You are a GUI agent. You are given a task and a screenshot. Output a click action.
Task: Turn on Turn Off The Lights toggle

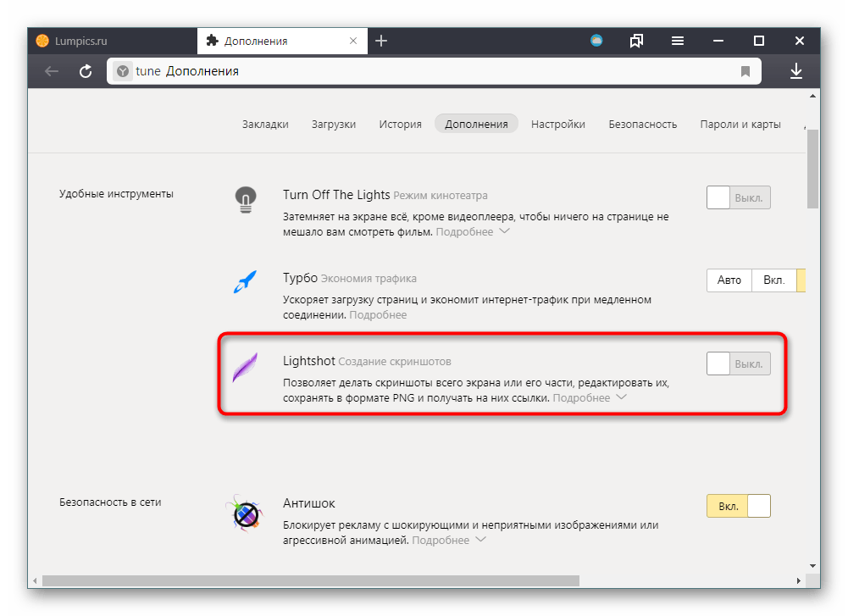738,198
